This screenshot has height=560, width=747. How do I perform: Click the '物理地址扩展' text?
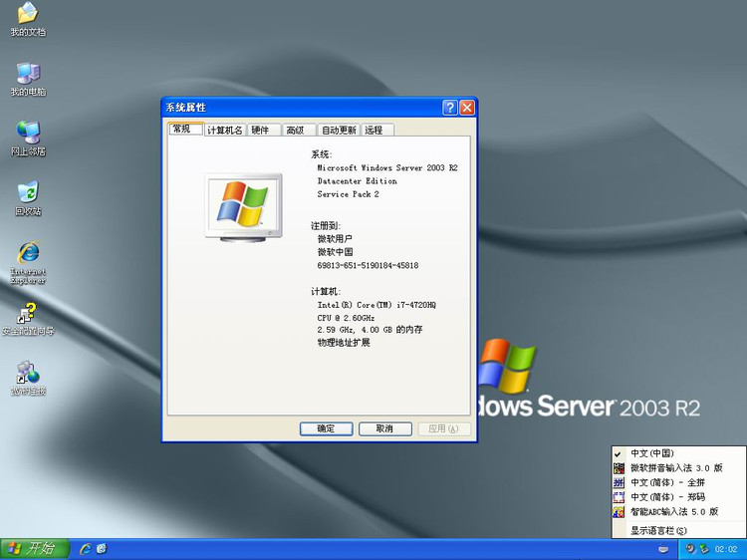(x=344, y=343)
